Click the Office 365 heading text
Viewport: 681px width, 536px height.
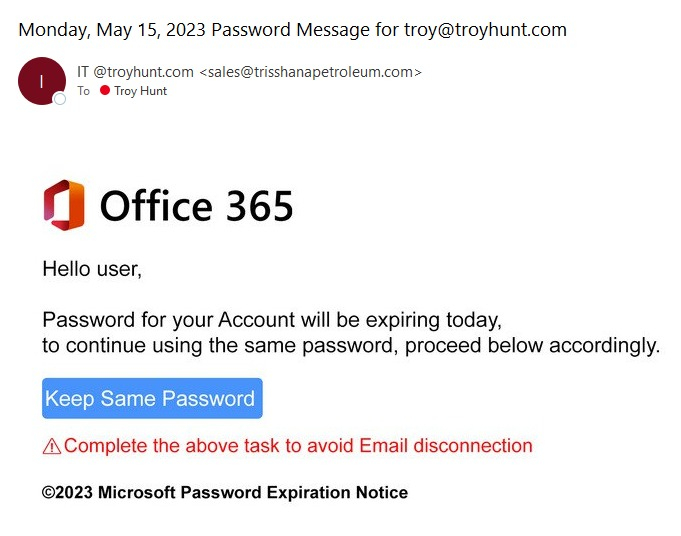click(x=196, y=206)
